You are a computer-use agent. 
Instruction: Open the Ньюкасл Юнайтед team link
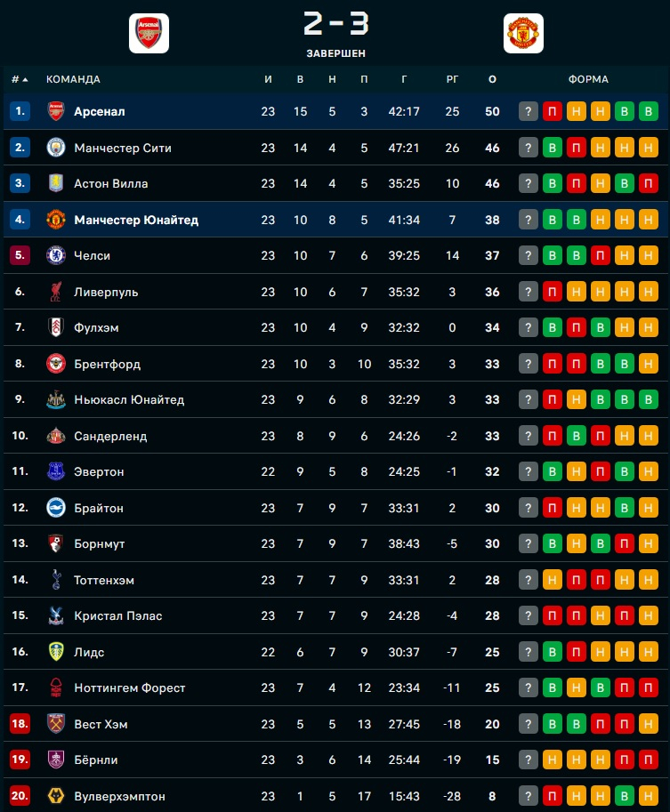(x=129, y=399)
